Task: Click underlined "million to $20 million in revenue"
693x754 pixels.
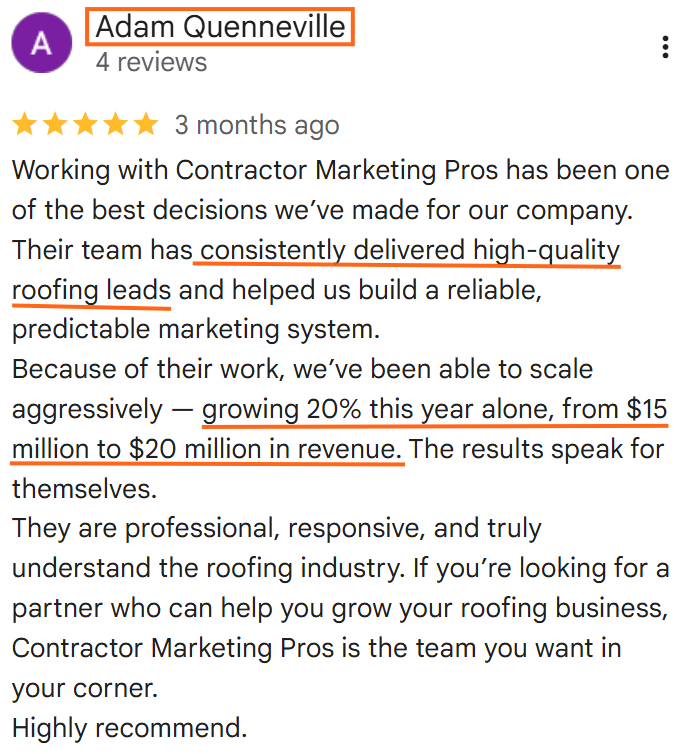Action: (207, 450)
